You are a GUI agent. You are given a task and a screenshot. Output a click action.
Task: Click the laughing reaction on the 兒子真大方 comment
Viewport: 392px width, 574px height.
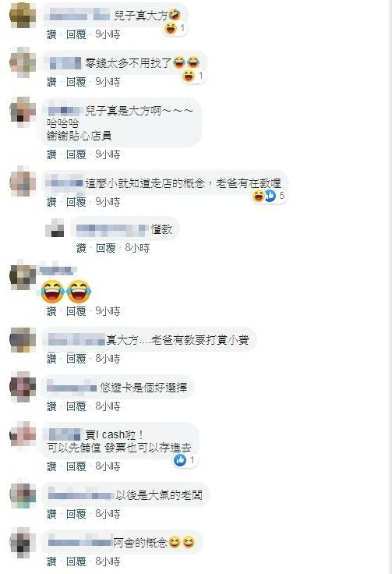(171, 28)
